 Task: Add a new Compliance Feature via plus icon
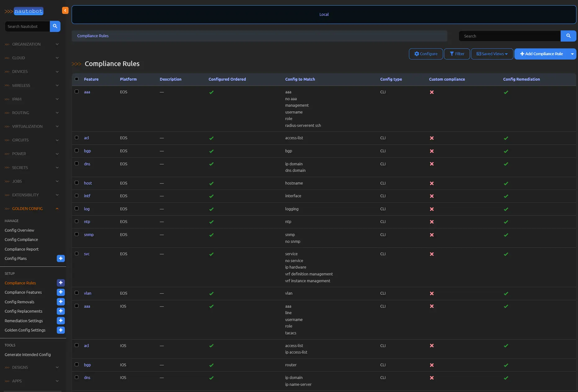61,292
